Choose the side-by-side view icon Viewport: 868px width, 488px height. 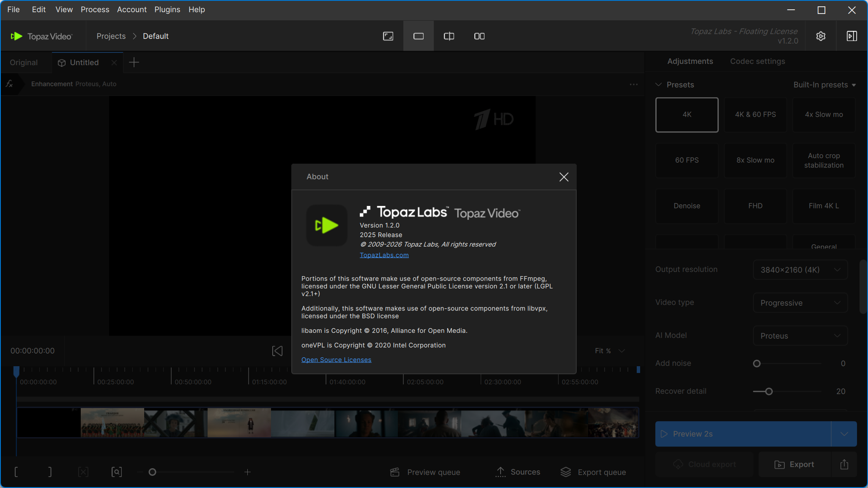click(x=479, y=36)
